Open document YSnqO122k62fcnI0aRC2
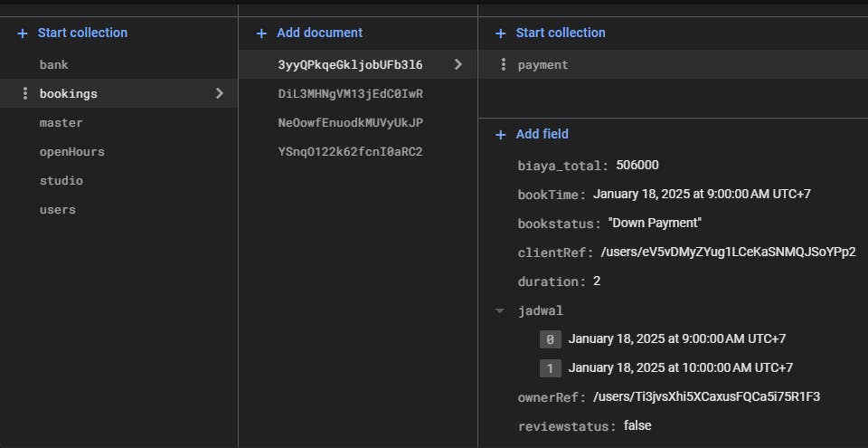The height and width of the screenshot is (448, 868). click(x=351, y=152)
